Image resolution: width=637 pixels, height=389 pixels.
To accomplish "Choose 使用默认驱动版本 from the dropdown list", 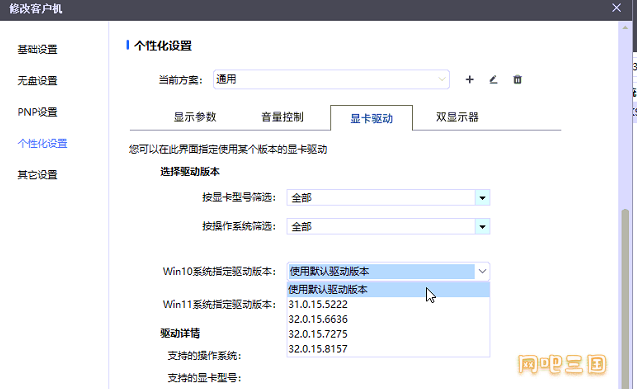I will tap(388, 290).
